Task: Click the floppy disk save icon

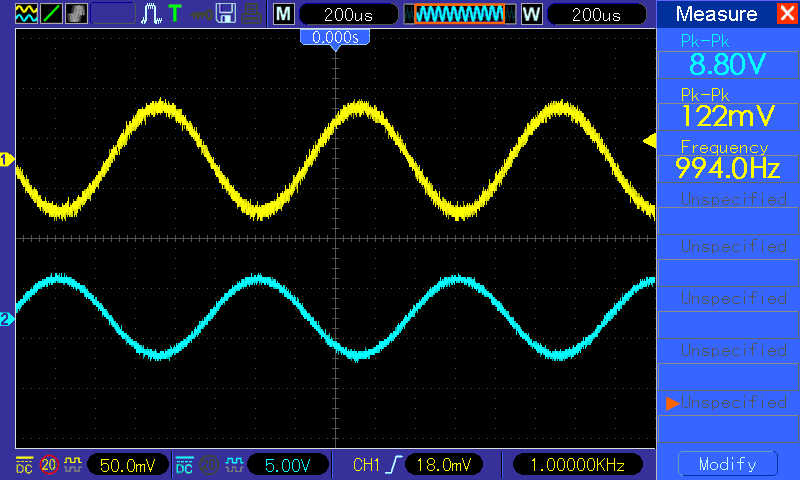Action: [x=227, y=14]
